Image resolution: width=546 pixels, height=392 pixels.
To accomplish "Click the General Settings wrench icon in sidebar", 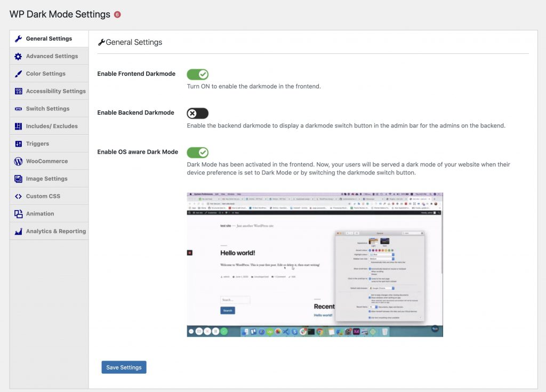I will click(19, 39).
